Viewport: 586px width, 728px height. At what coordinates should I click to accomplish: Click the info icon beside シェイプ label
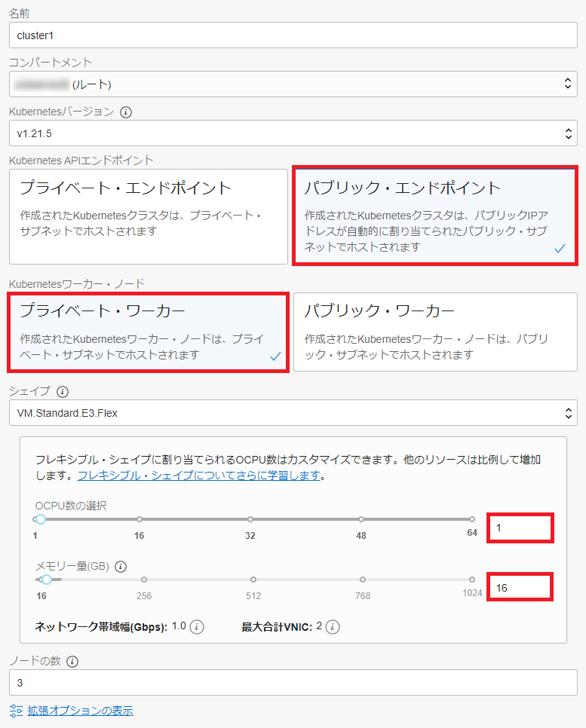63,392
